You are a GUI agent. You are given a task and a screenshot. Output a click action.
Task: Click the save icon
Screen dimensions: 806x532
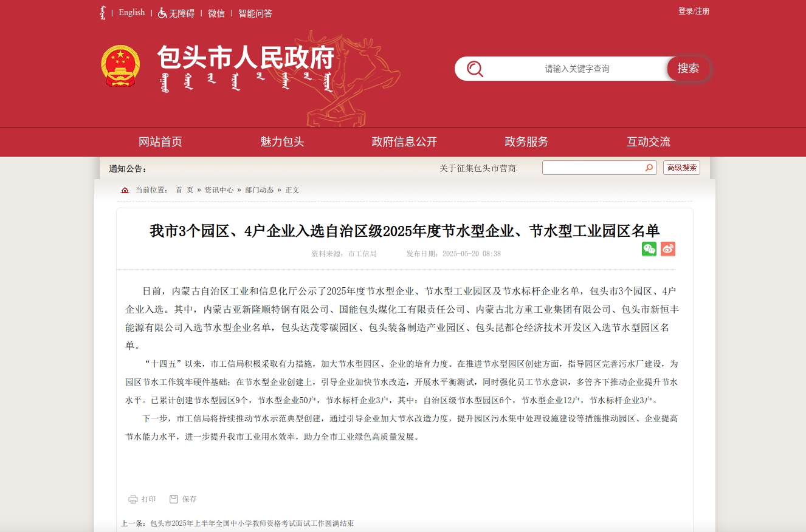tap(174, 499)
